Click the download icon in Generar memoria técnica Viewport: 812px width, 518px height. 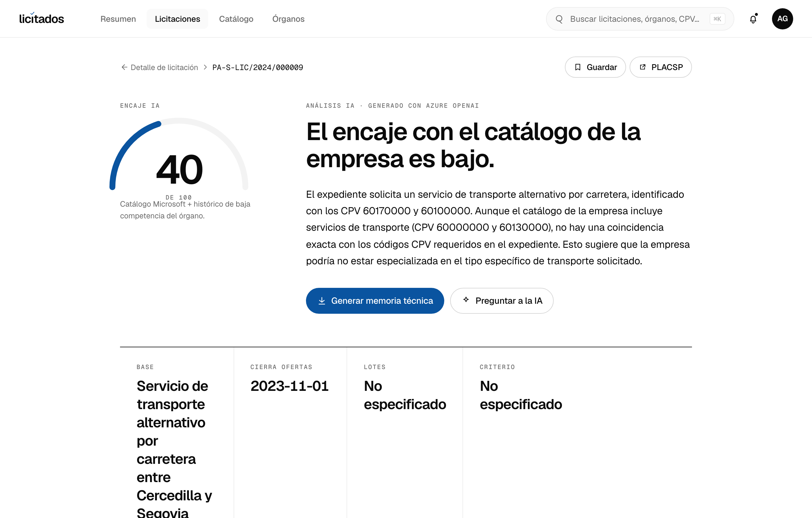pos(322,300)
